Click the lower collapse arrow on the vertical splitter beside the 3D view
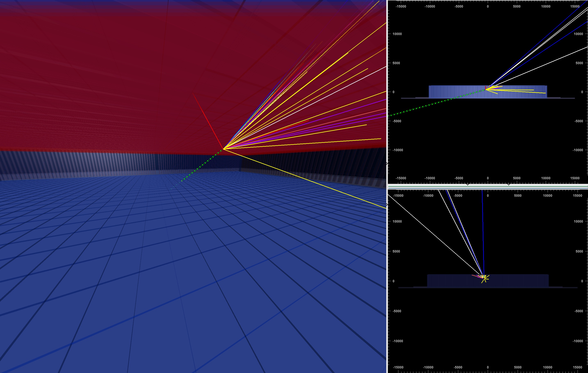588x373 pixels. coord(387,204)
